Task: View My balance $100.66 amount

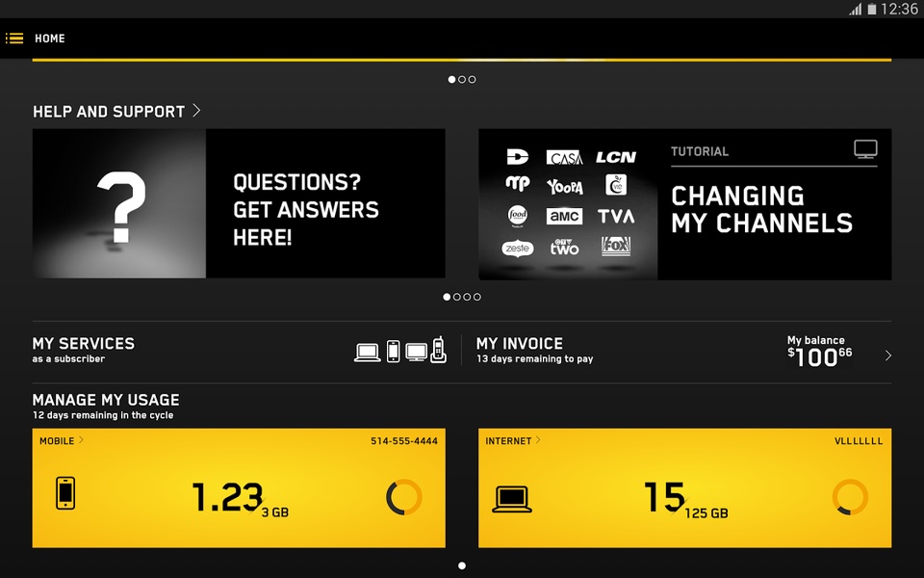Action: [819, 353]
